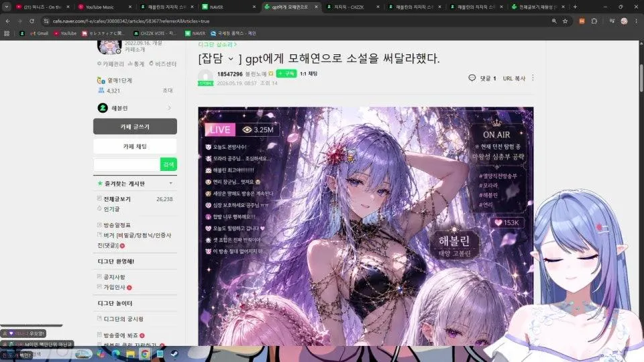Image resolution: width=644 pixels, height=362 pixels.
Task: Click the green 검색 button
Action: point(168,165)
